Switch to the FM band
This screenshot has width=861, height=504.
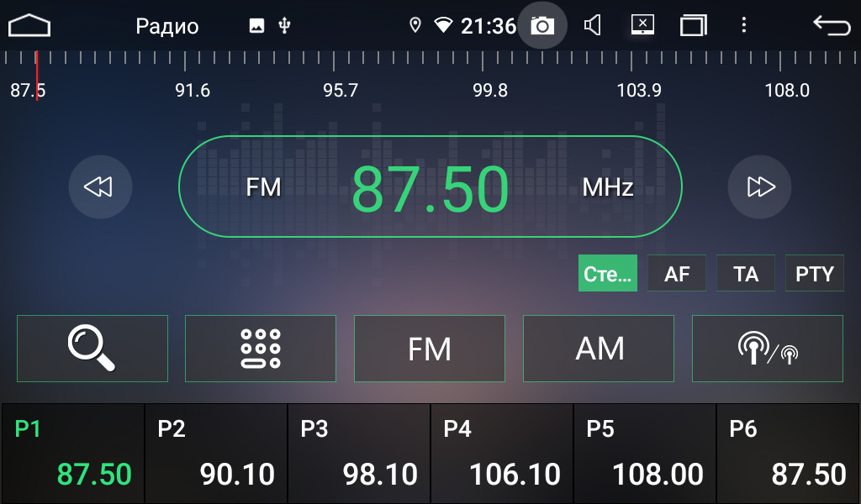430,349
